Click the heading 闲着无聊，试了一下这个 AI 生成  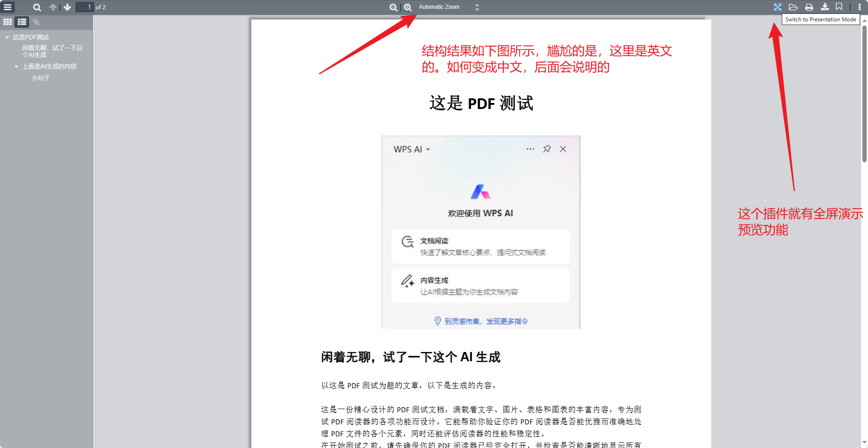point(411,357)
